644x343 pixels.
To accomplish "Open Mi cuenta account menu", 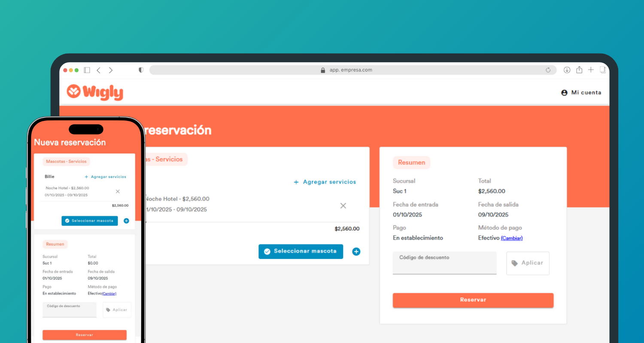I will click(581, 93).
